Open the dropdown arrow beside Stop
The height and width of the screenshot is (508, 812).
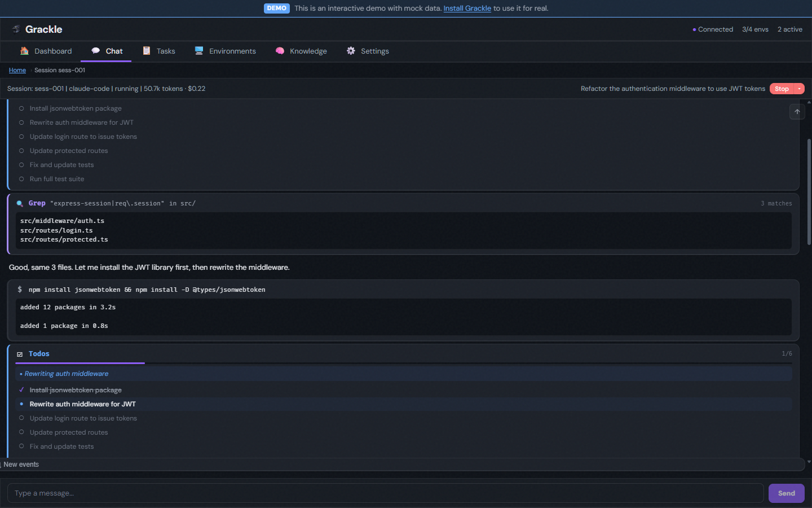click(x=800, y=89)
